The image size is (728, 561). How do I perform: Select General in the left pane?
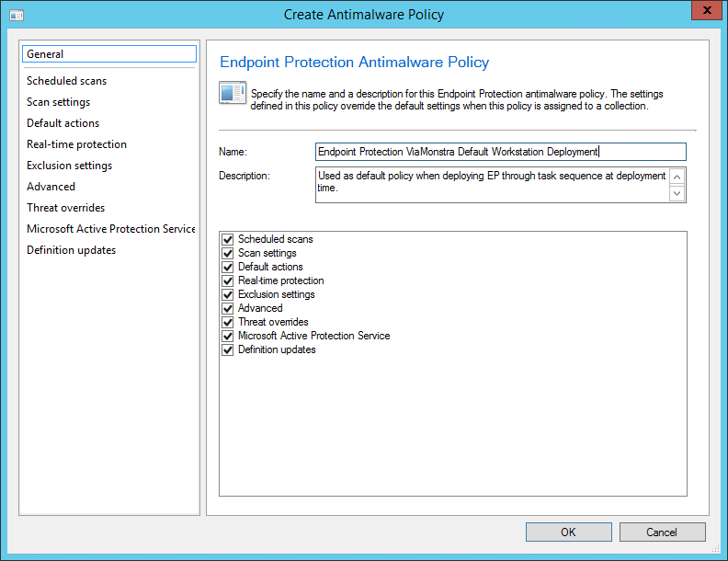[109, 54]
